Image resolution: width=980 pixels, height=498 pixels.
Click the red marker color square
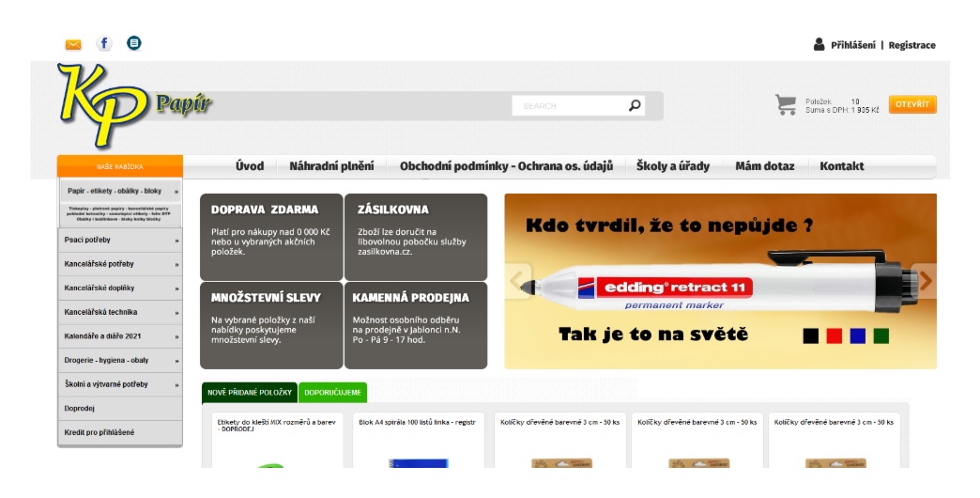click(x=834, y=335)
